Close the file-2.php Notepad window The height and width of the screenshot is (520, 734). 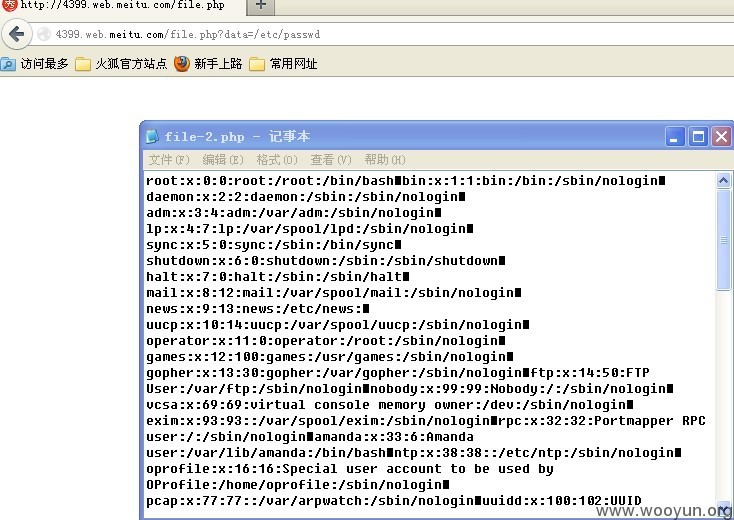[721, 137]
